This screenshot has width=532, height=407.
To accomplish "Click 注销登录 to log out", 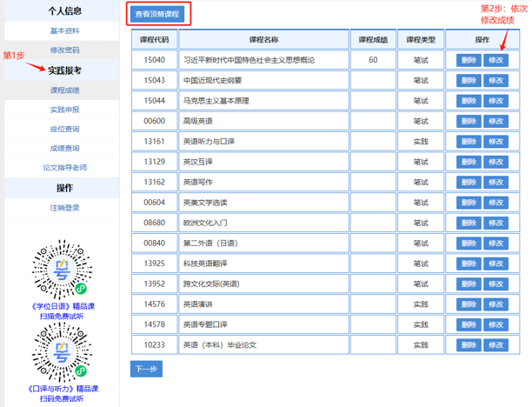I will [x=64, y=208].
